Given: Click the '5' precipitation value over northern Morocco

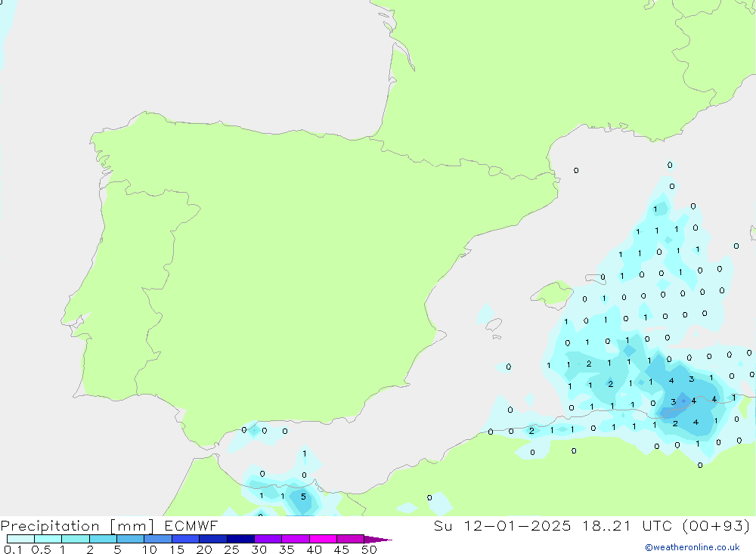Looking at the screenshot, I should [303, 496].
